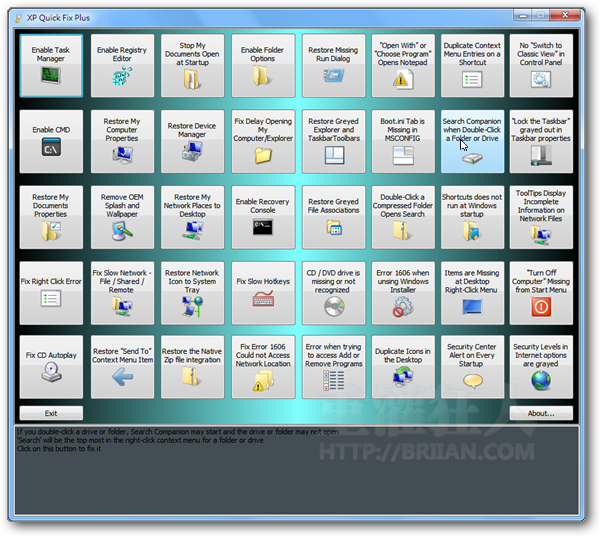The width and height of the screenshot is (600, 536).
Task: Run the Fix Slow Hotkeys fix
Action: coord(262,290)
